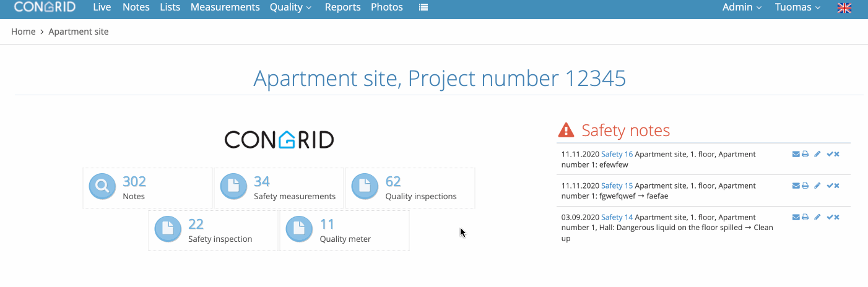Click the UK flag language icon
This screenshot has height=287, width=868.
click(844, 7)
